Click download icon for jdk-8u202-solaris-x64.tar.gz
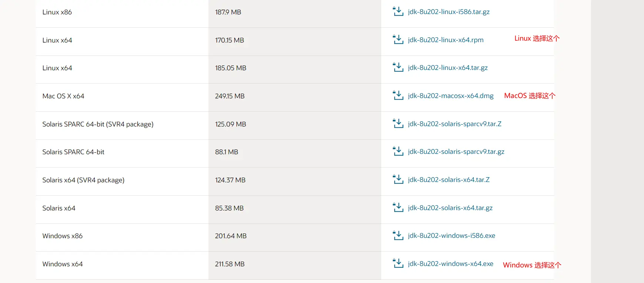The width and height of the screenshot is (644, 283). click(x=398, y=208)
